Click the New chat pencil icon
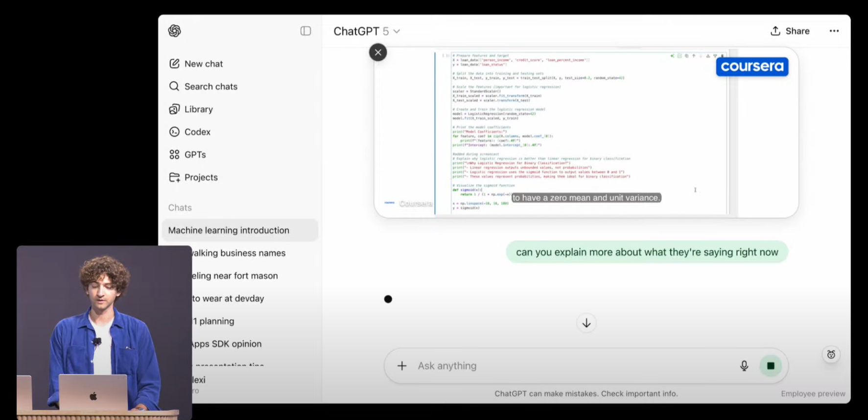Viewport: 868px width, 420px height. (x=174, y=64)
